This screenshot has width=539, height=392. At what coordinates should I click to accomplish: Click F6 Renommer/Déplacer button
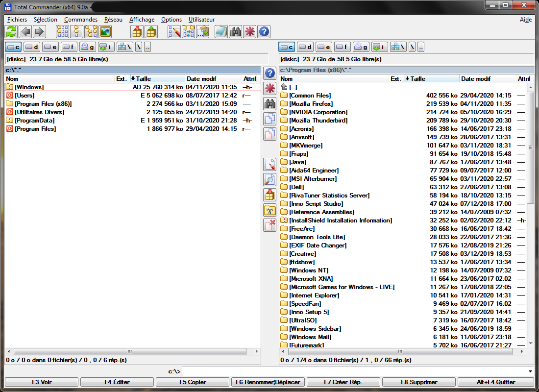point(268,382)
